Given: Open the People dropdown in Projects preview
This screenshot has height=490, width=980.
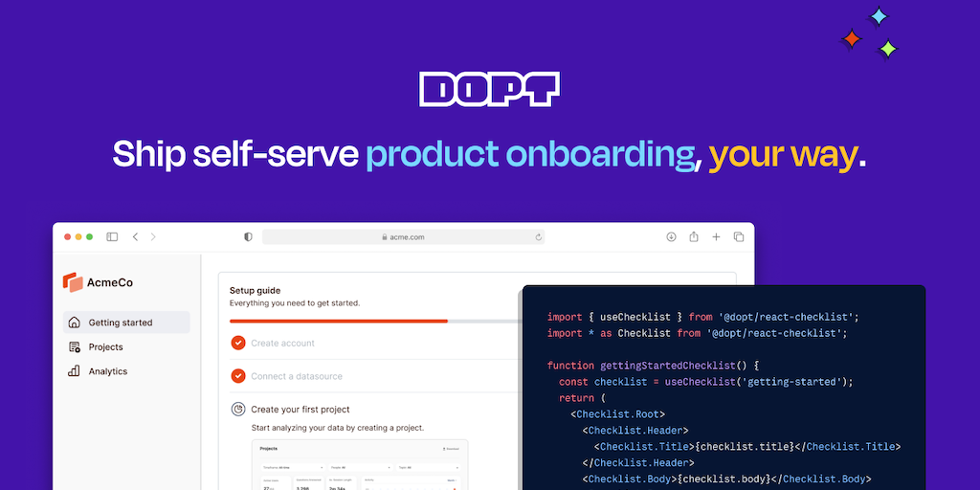Looking at the screenshot, I should 361,467.
